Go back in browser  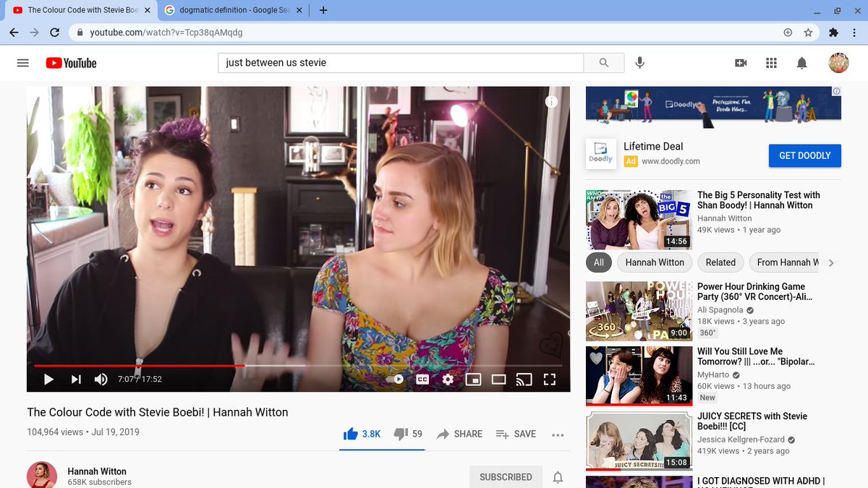click(14, 33)
